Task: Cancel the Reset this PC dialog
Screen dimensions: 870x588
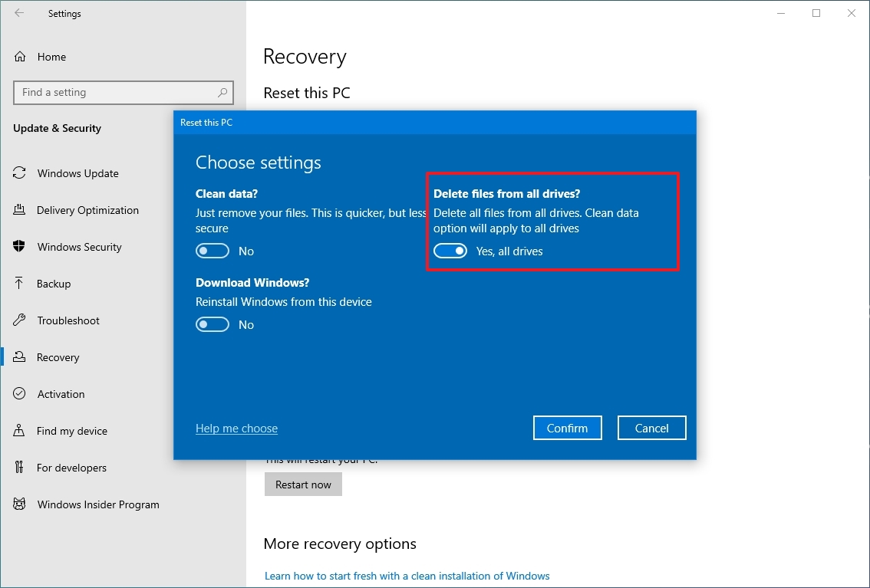Action: [651, 428]
